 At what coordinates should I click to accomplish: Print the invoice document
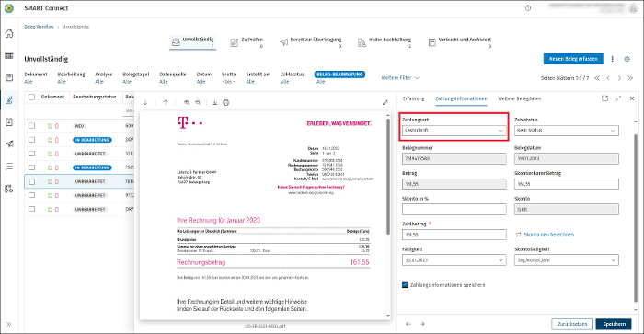point(226,103)
